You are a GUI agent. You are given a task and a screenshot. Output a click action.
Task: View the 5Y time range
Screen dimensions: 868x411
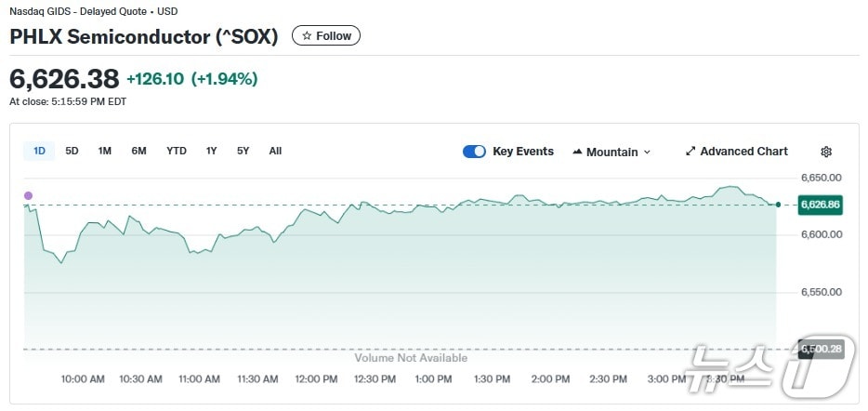click(243, 151)
